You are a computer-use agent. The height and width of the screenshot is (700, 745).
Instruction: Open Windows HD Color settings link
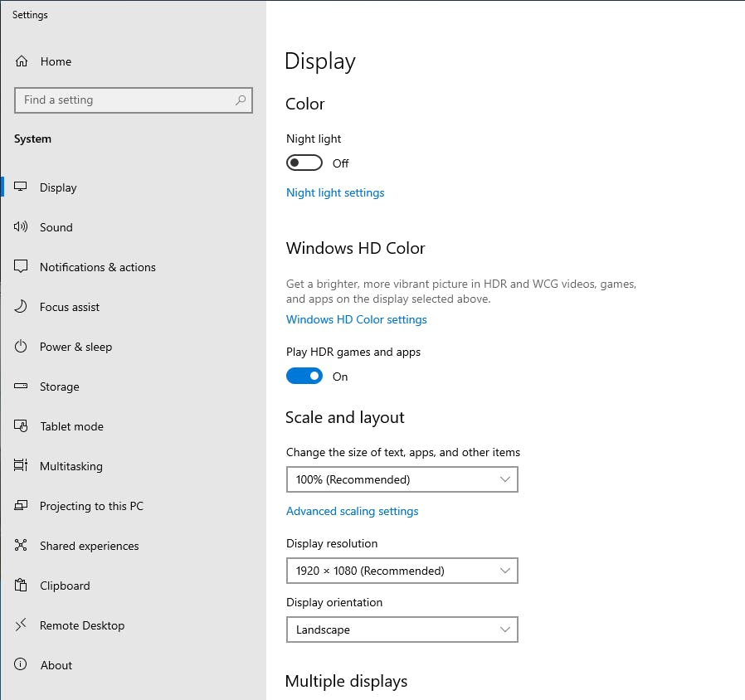[x=357, y=319]
